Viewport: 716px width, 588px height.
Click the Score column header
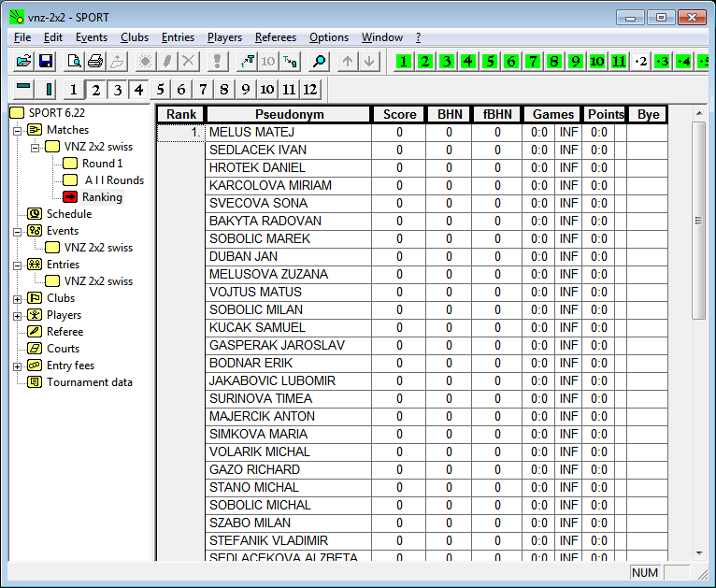(399, 114)
